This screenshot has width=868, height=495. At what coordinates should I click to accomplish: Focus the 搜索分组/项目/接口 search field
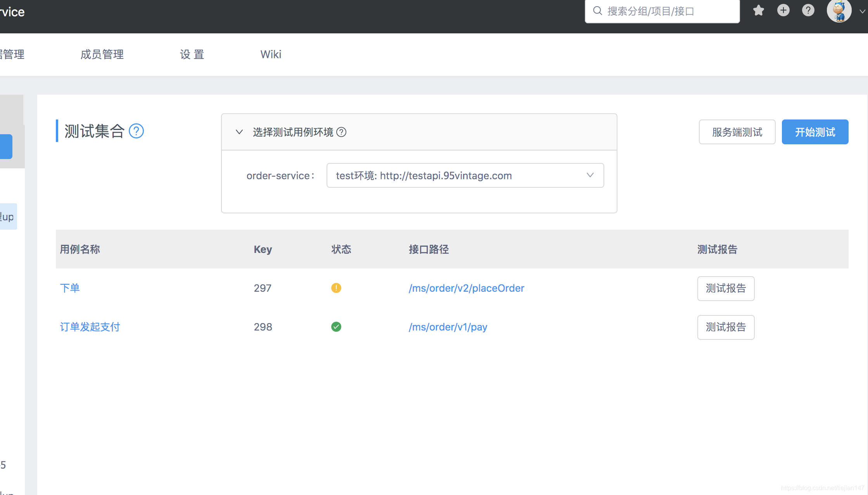pyautogui.click(x=667, y=11)
